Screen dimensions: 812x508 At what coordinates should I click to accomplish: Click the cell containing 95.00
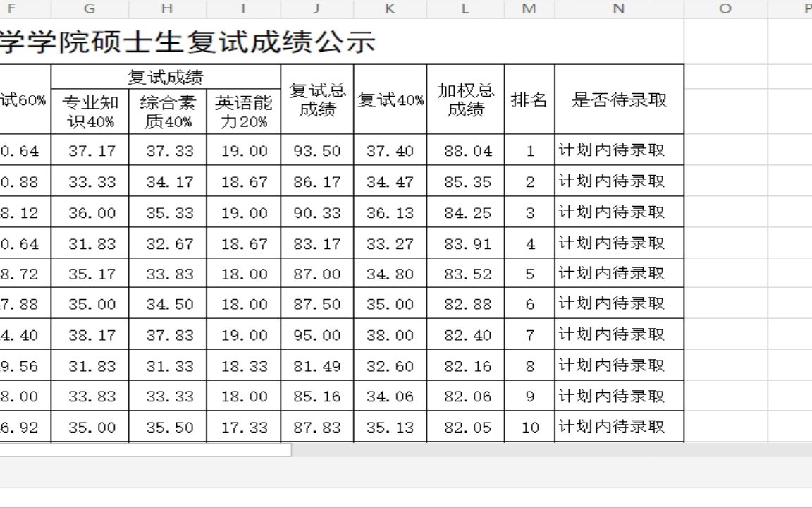315,334
